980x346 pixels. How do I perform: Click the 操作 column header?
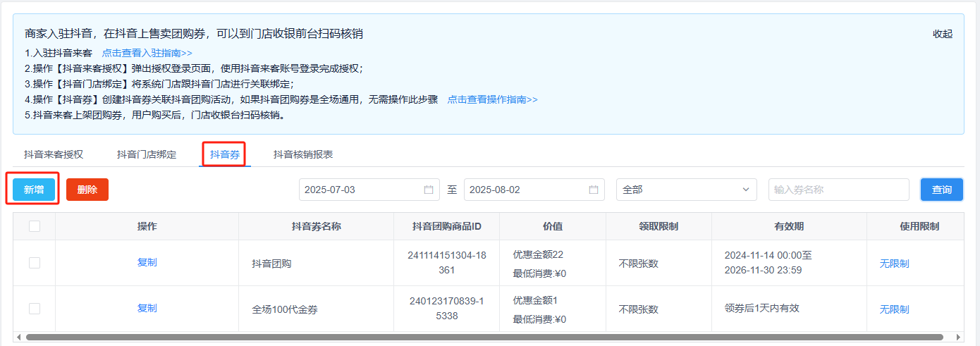click(x=147, y=226)
